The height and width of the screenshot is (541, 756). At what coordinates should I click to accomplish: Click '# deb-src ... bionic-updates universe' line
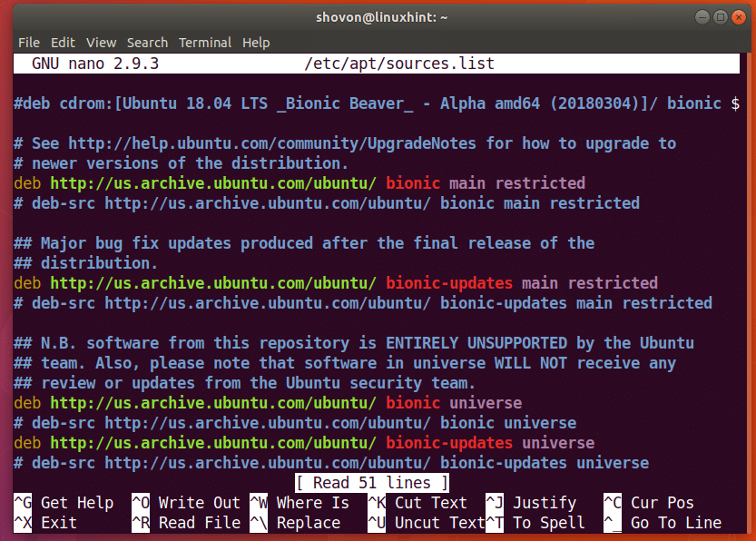[331, 463]
